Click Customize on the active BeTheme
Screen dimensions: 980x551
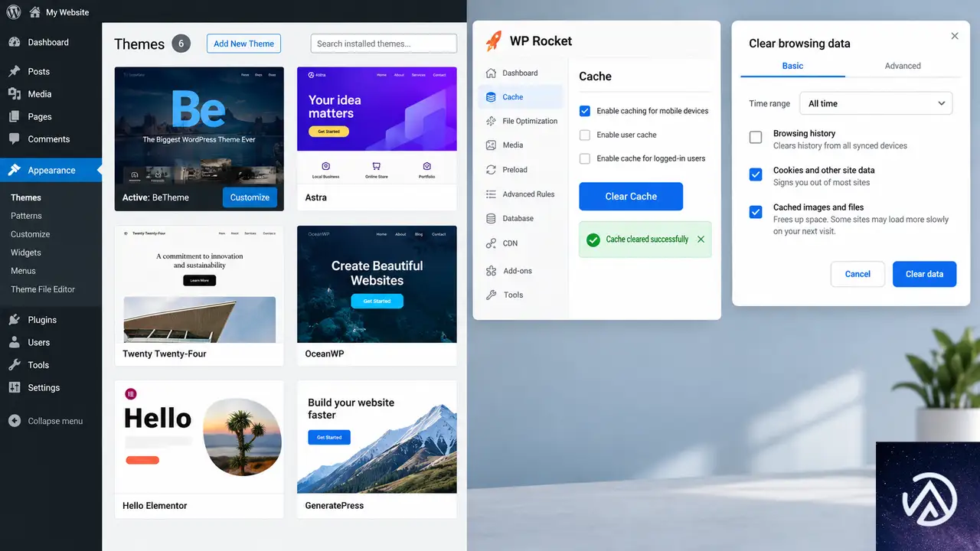point(250,197)
